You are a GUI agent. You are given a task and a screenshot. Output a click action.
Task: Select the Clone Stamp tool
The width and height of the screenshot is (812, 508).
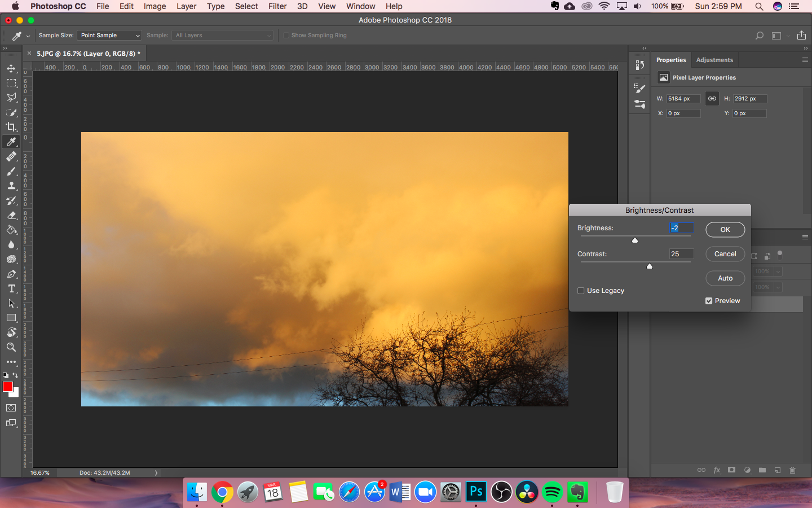11,186
